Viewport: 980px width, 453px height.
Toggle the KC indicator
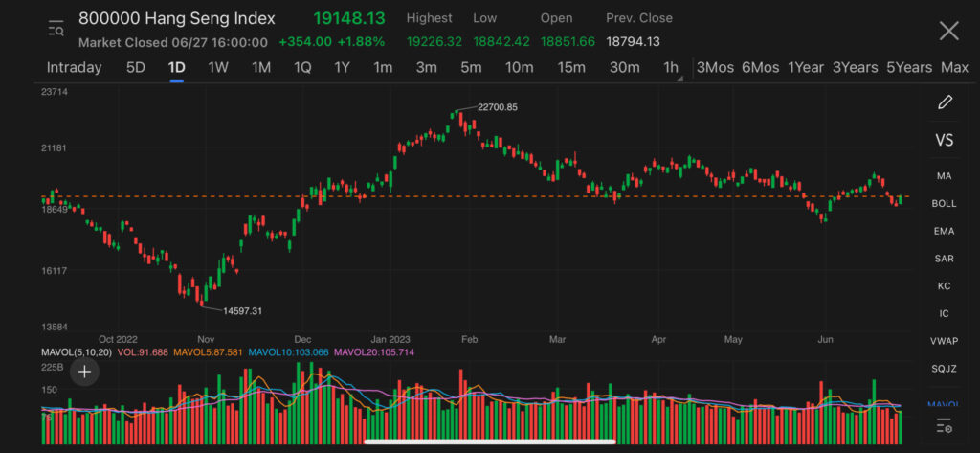[944, 286]
